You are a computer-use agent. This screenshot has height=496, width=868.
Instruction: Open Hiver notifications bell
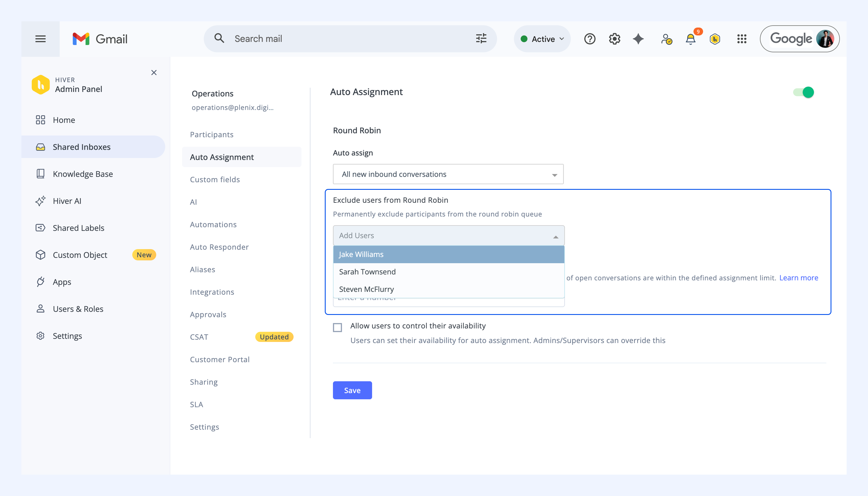[x=691, y=39]
